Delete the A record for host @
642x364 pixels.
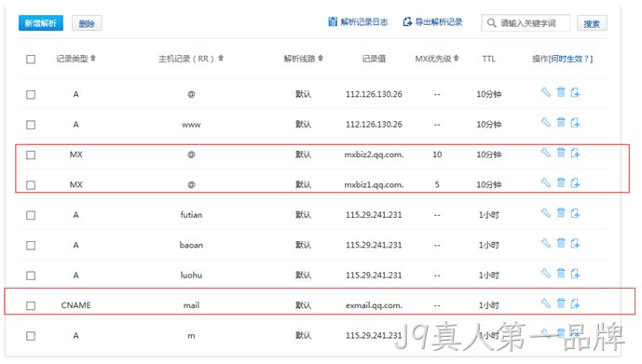point(561,92)
